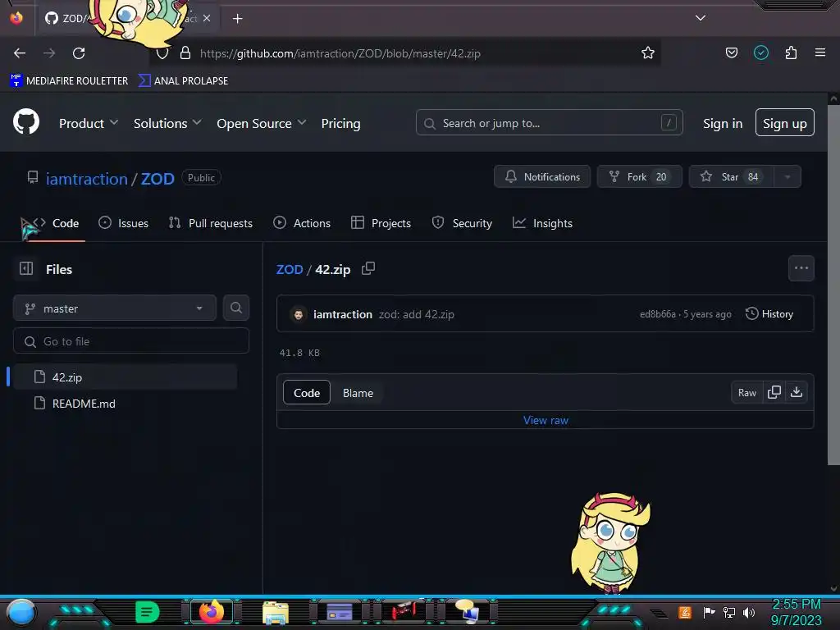Click the commit hash ed8b66a
The image size is (840, 630).
pyautogui.click(x=657, y=314)
